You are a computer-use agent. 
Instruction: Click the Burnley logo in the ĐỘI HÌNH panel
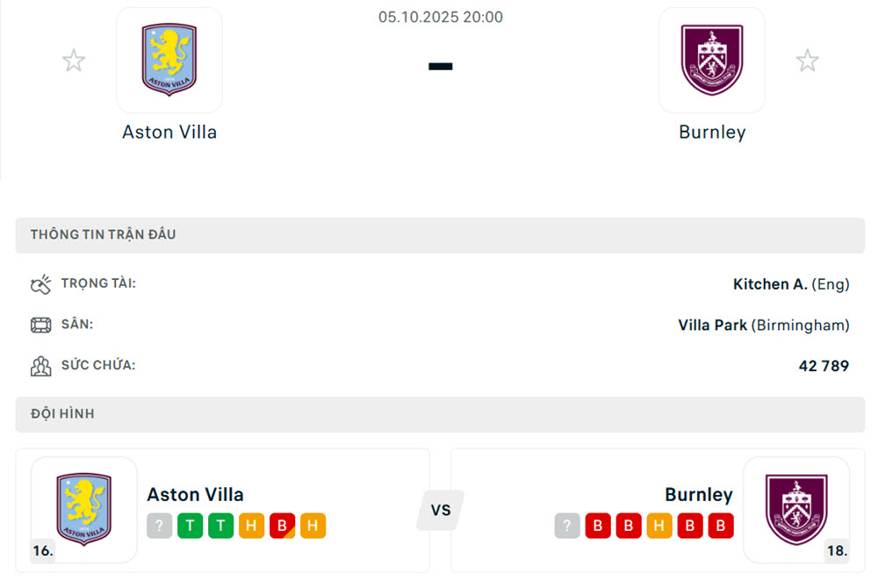pos(795,509)
